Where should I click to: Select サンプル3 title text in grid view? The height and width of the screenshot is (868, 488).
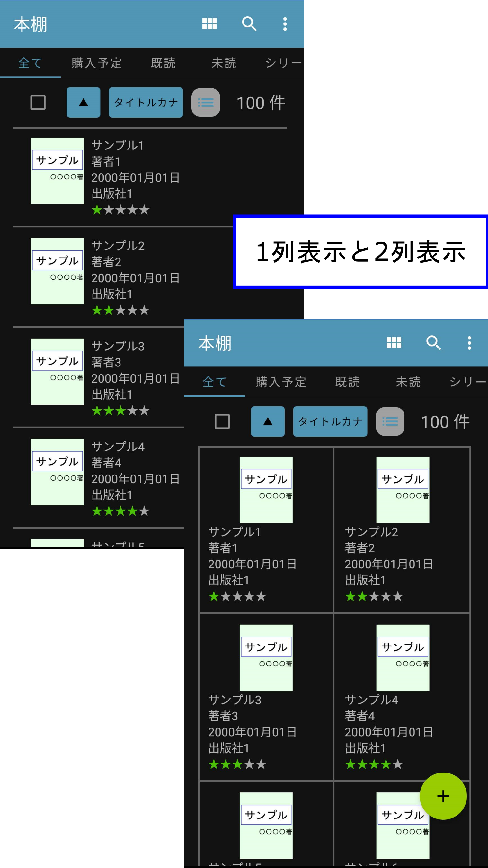click(x=235, y=700)
